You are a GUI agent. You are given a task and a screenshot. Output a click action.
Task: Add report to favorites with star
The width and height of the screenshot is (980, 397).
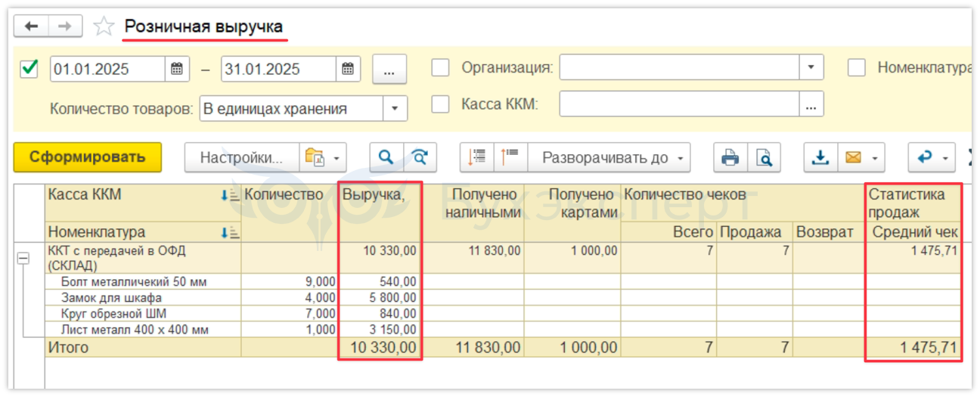(103, 27)
